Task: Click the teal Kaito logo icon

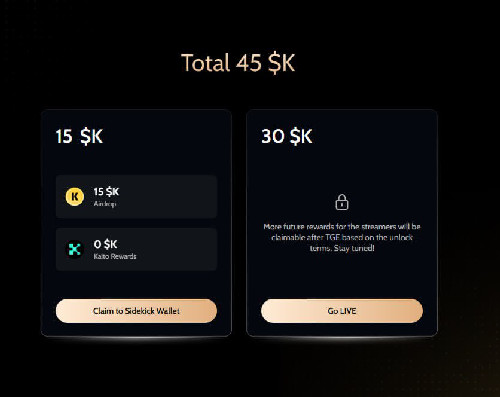Action: pyautogui.click(x=75, y=249)
